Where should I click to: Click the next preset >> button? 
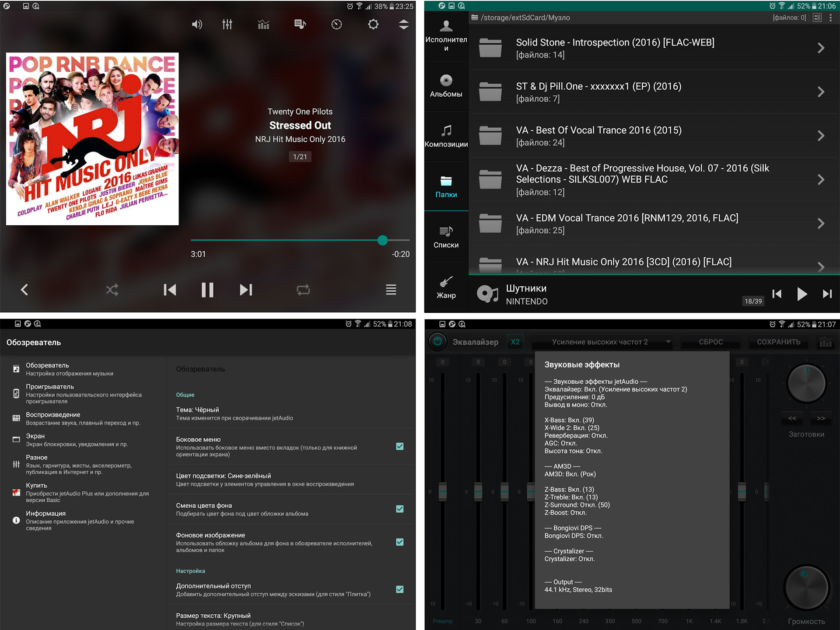pyautogui.click(x=821, y=418)
